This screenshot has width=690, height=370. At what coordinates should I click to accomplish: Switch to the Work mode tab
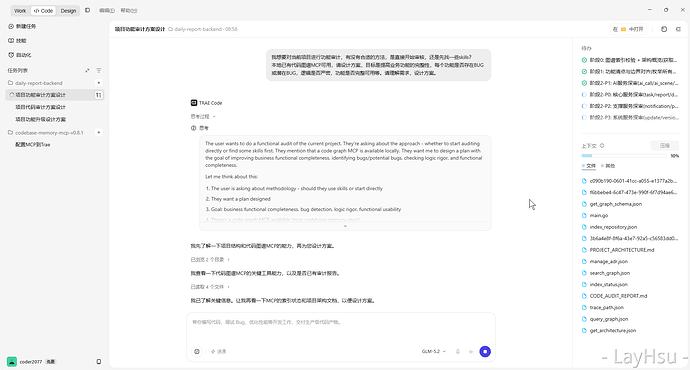pos(20,11)
